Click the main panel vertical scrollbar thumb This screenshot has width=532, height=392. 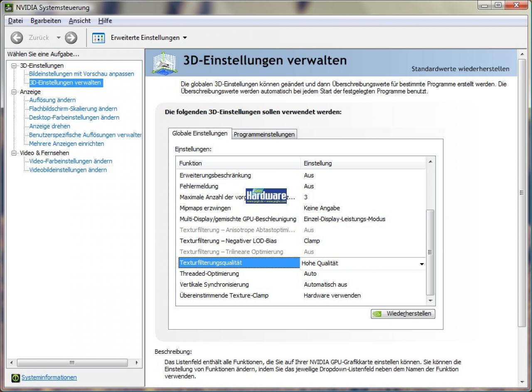(522, 192)
